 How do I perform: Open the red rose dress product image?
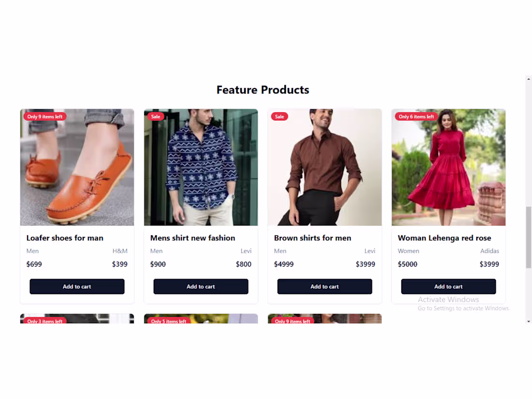tap(448, 167)
